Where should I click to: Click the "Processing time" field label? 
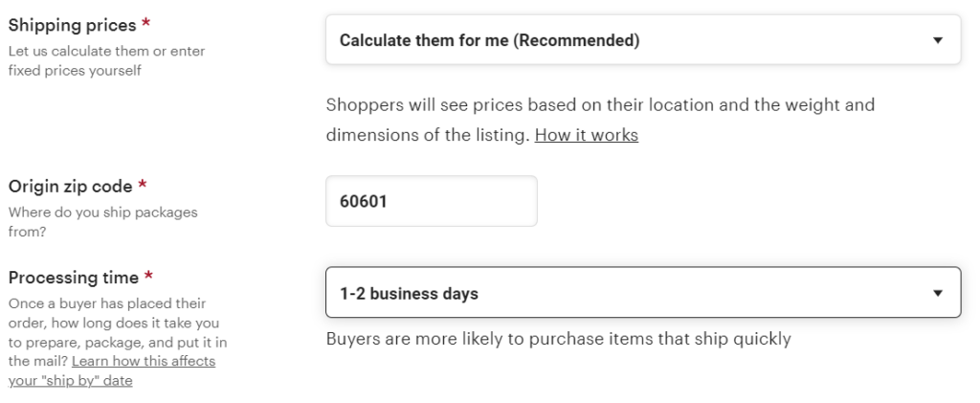(74, 278)
